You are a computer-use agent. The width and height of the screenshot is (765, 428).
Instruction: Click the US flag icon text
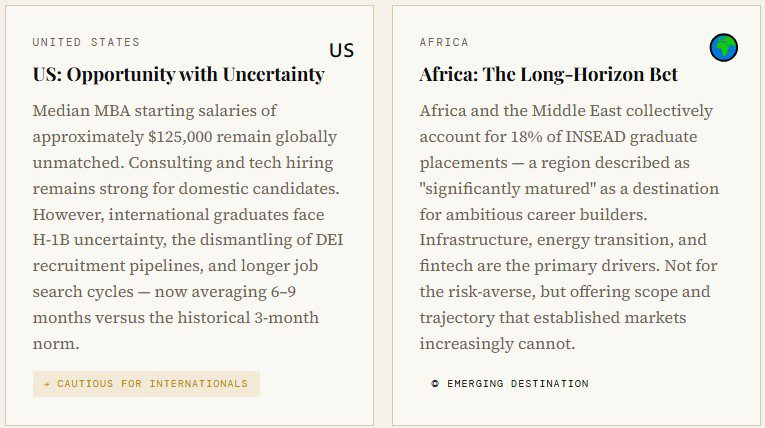pos(342,50)
